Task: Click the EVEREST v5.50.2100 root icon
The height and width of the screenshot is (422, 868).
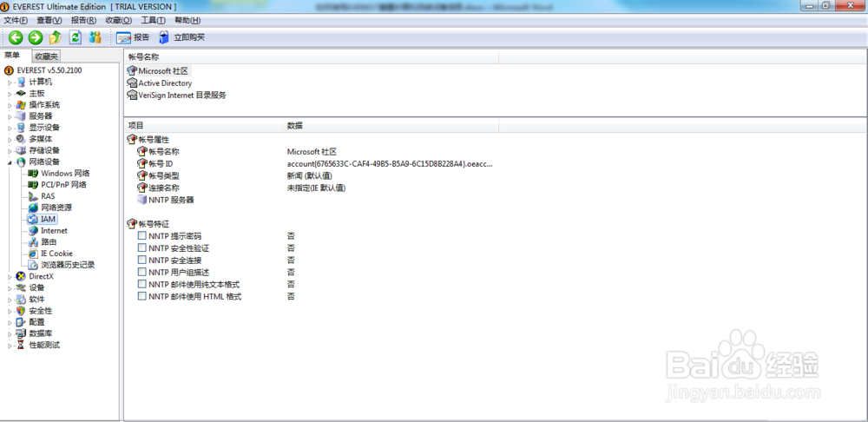Action: [x=9, y=70]
